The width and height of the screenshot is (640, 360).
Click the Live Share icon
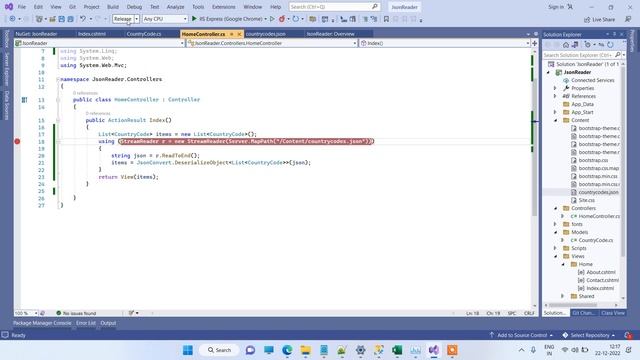(x=587, y=19)
